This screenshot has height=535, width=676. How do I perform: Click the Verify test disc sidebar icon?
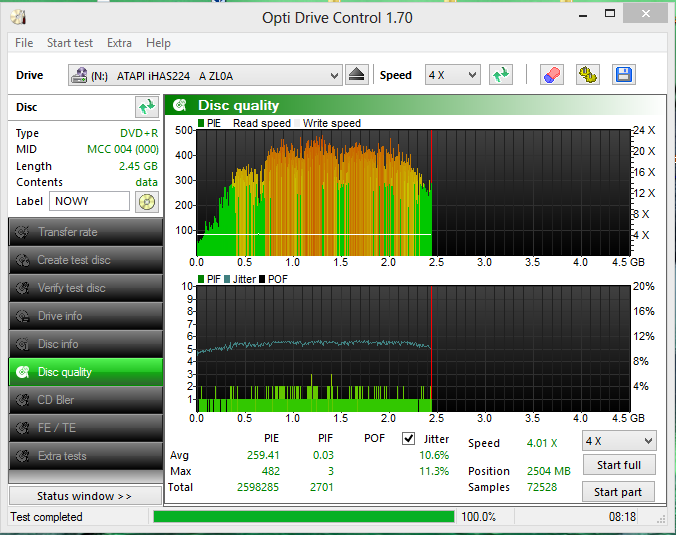click(22, 288)
